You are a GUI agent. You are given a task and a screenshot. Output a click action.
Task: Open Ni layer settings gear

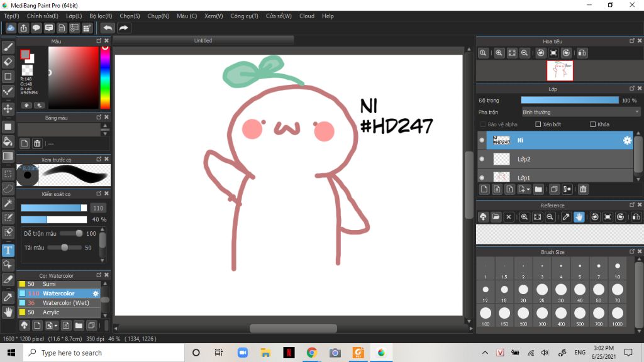(x=627, y=140)
